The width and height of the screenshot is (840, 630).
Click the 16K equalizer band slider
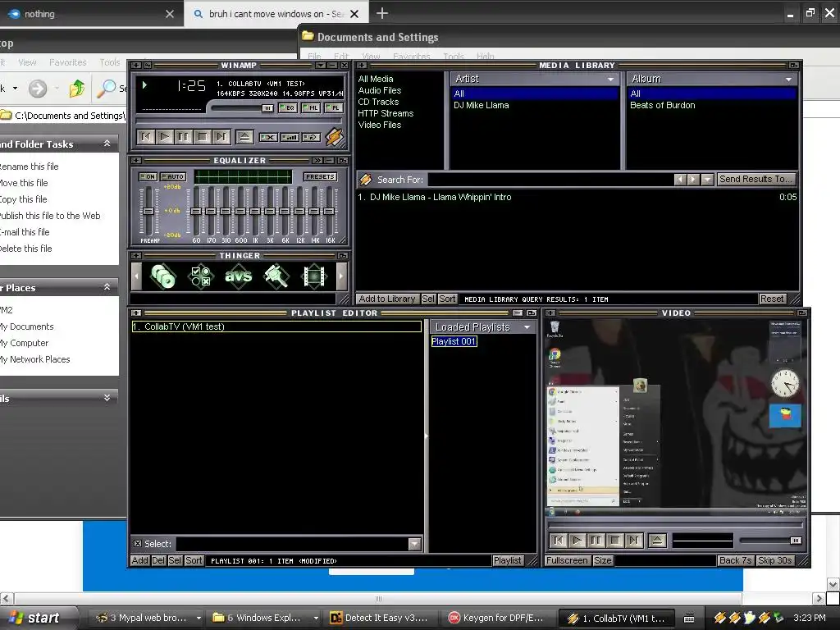[x=329, y=211]
